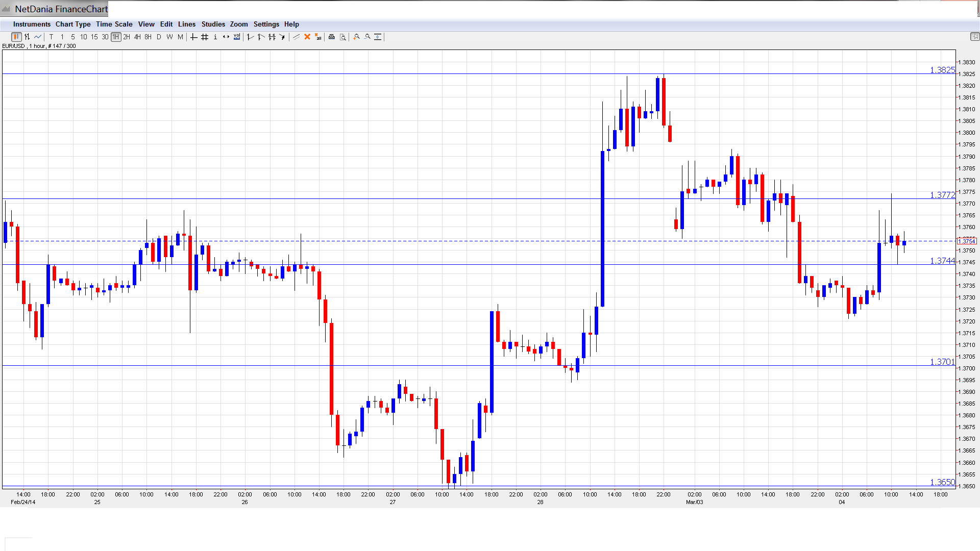Screen dimensions: 980x551
Task: Open the Chart Type menu
Action: click(73, 24)
